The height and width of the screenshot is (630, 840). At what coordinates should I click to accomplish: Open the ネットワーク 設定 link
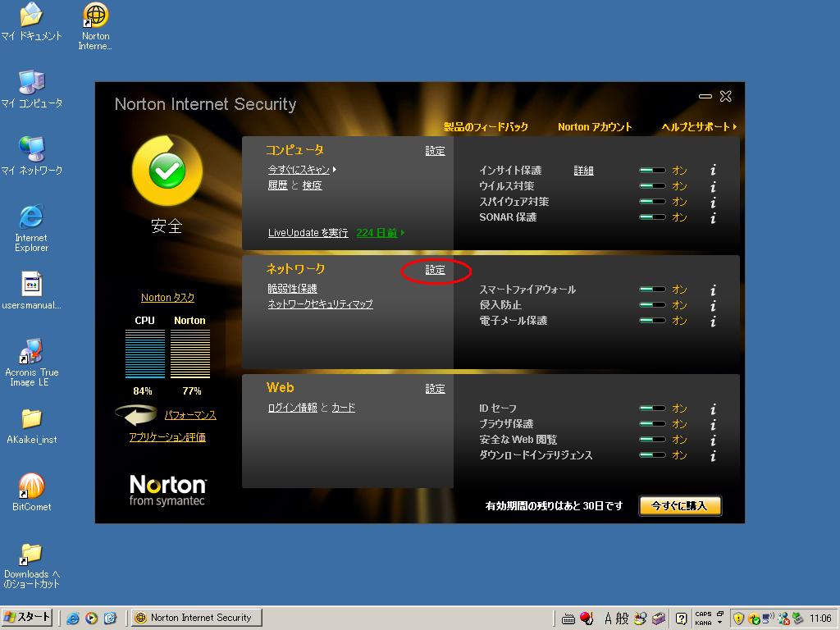pyautogui.click(x=435, y=270)
